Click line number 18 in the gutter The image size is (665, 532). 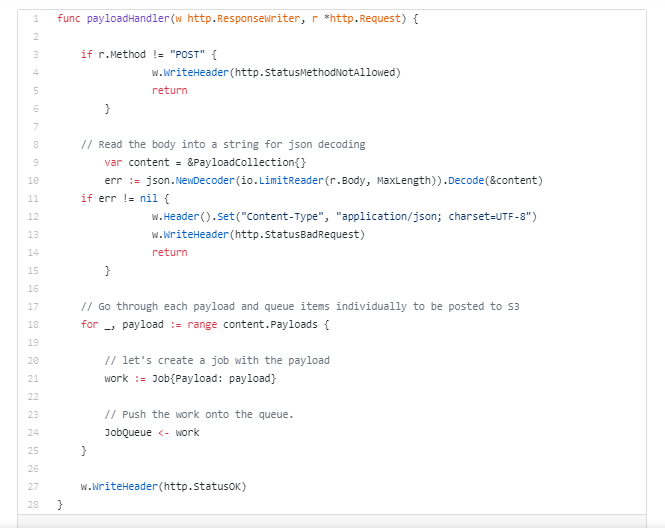tap(34, 325)
